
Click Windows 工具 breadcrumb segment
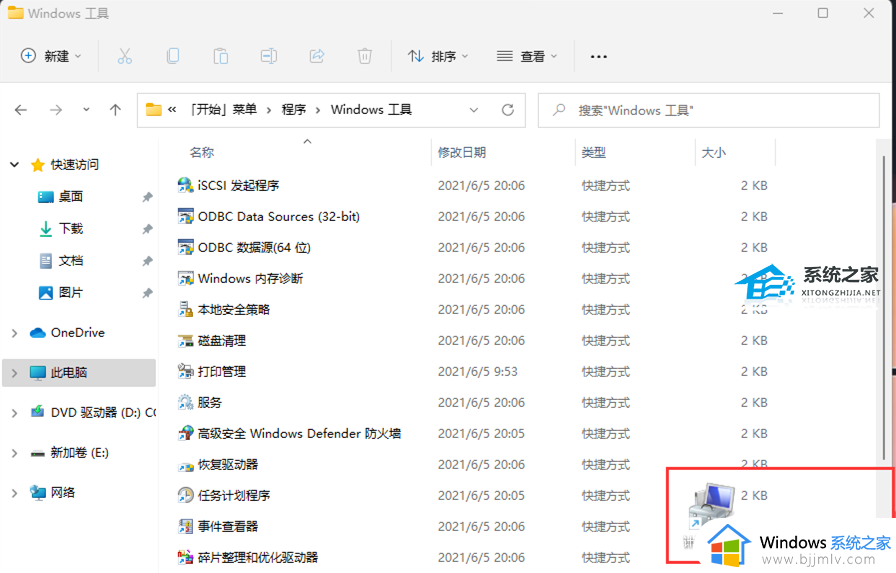click(x=371, y=110)
